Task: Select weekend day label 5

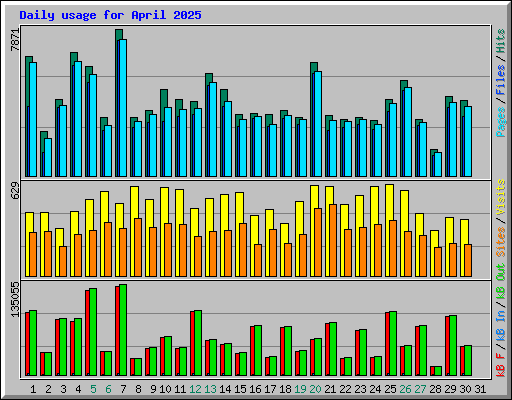Action: [x=93, y=389]
